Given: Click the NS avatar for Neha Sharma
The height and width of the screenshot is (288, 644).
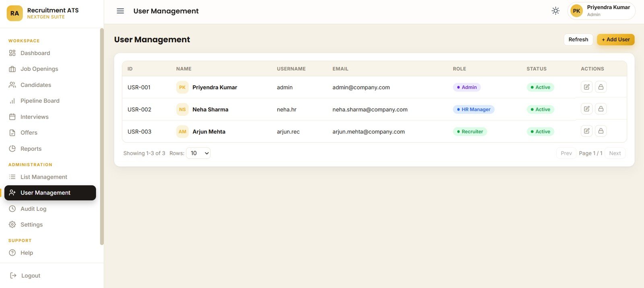Looking at the screenshot, I should [182, 109].
